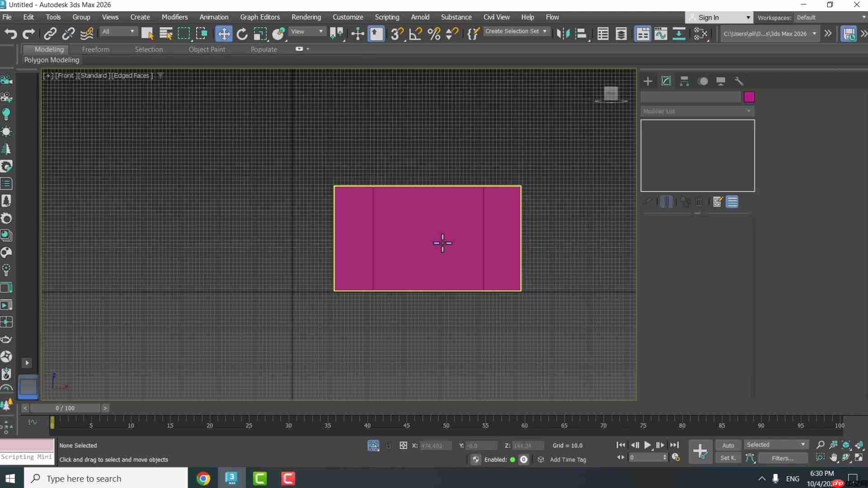
Task: Enable the Angle Snap toggle
Action: 415,34
